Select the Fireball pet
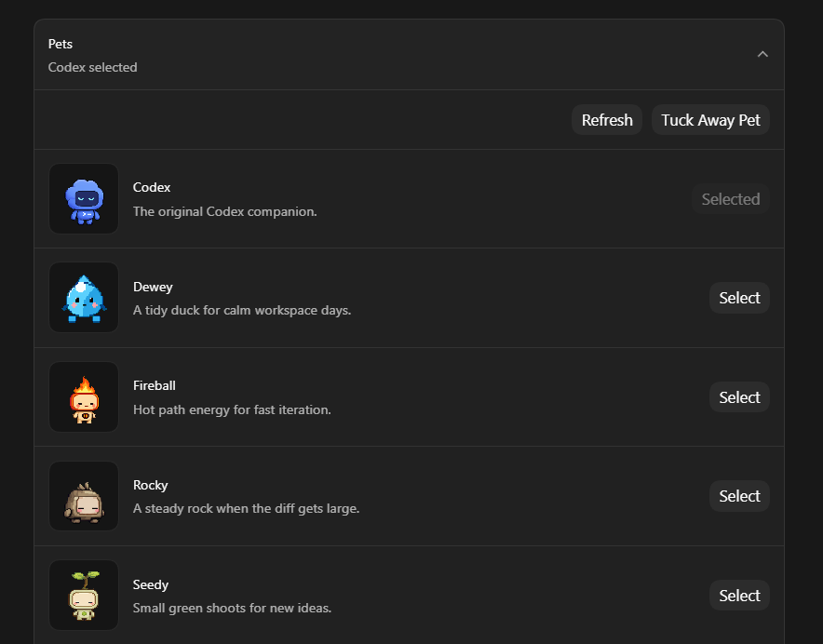Viewport: 823px width, 644px height. (x=739, y=397)
